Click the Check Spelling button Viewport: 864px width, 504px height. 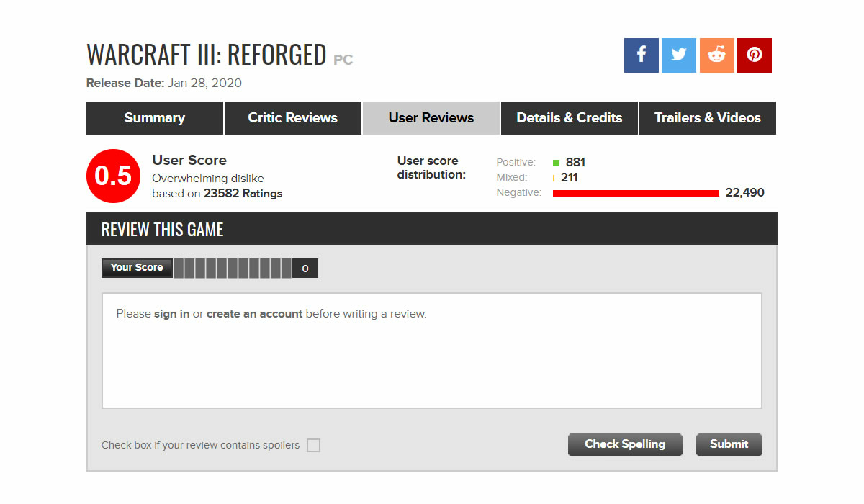tap(625, 444)
